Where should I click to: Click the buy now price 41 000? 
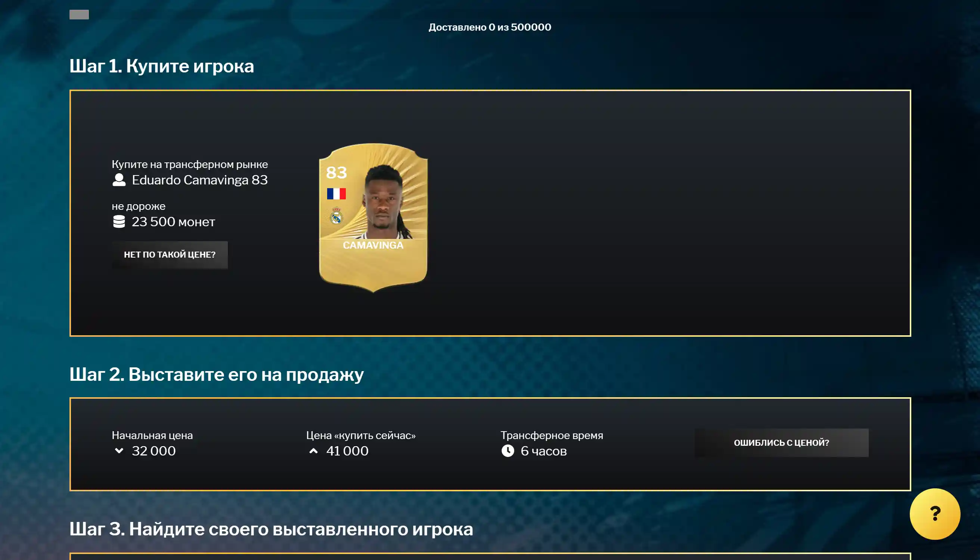347,451
